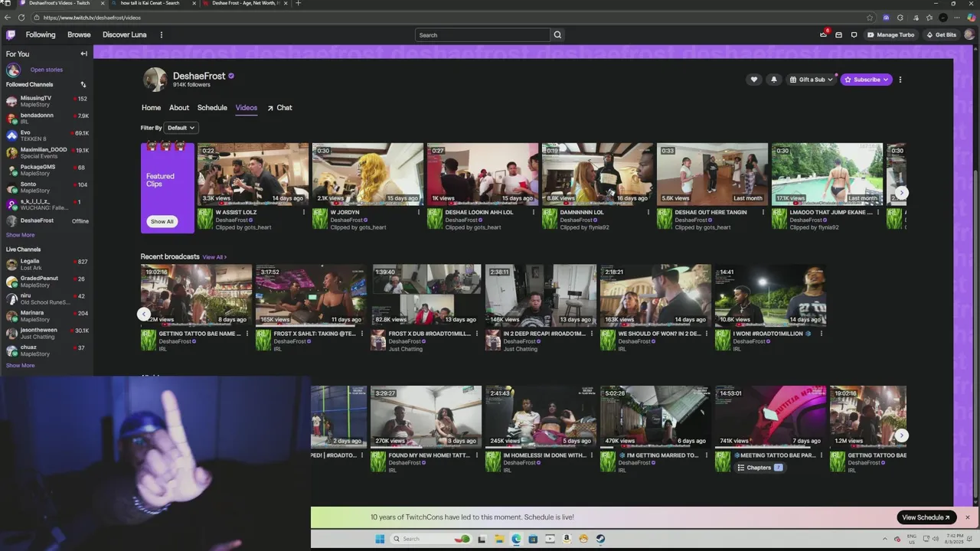This screenshot has height=551, width=980.
Task: Click Show All featured clips
Action: (162, 221)
